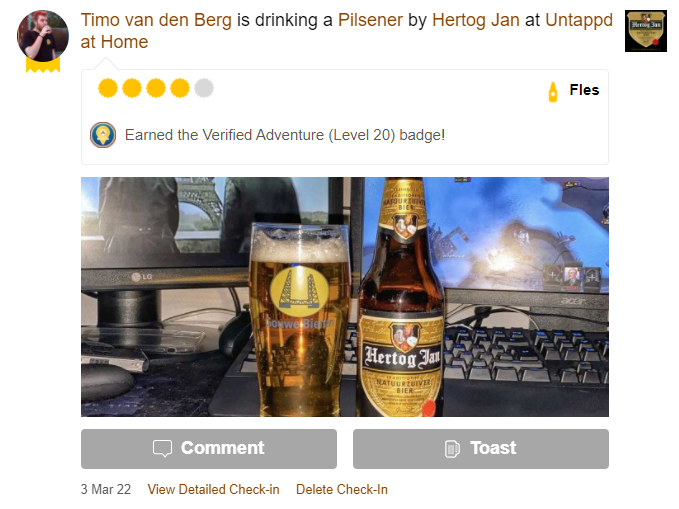Screen dimensions: 679x509
Task: Click Timo van den Berg's profile avatar
Action: click(x=42, y=36)
